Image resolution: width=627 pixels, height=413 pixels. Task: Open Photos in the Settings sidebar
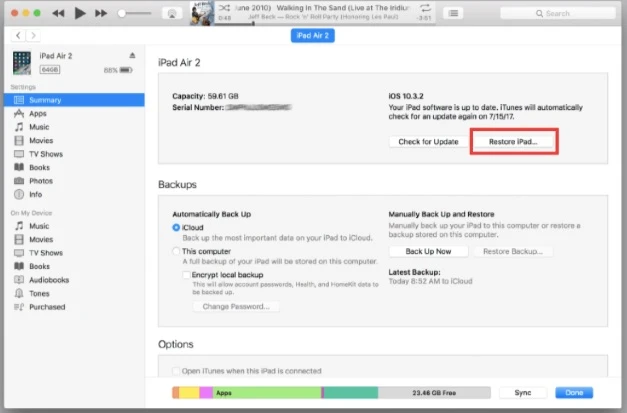(x=74, y=181)
